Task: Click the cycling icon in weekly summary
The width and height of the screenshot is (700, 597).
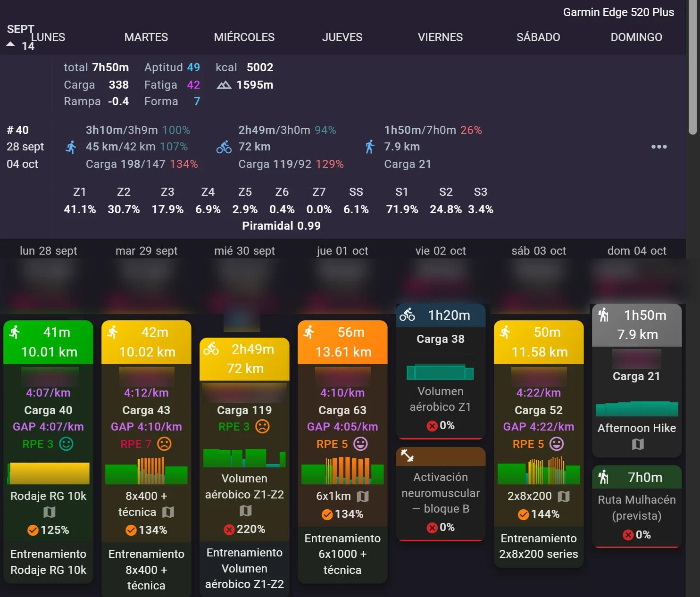Action: [x=224, y=147]
